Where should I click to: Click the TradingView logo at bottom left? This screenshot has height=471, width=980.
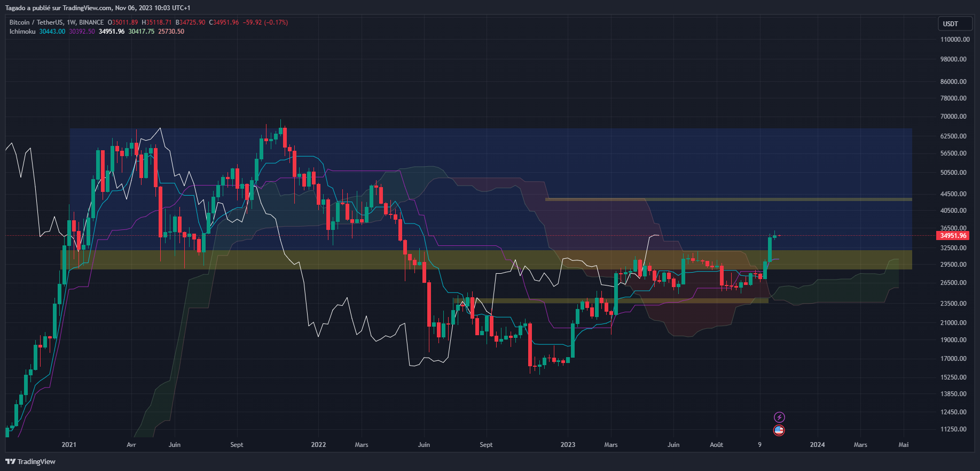point(30,461)
